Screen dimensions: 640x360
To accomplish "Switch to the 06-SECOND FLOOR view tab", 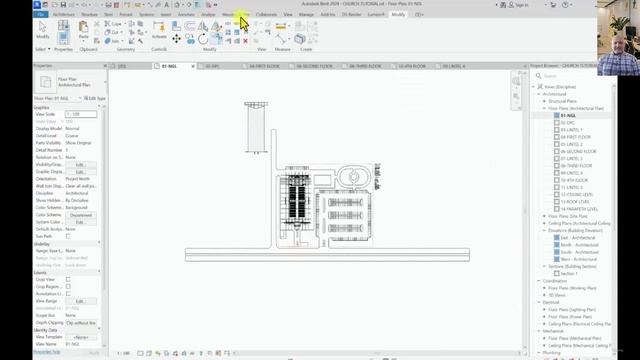I will [x=314, y=66].
